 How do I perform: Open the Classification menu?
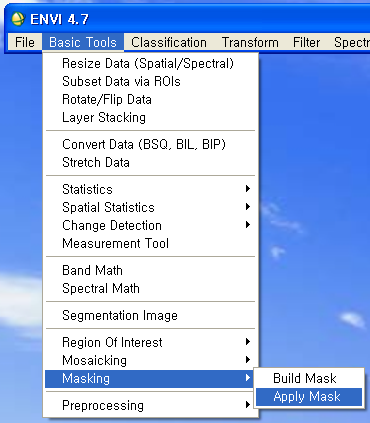pyautogui.click(x=169, y=42)
